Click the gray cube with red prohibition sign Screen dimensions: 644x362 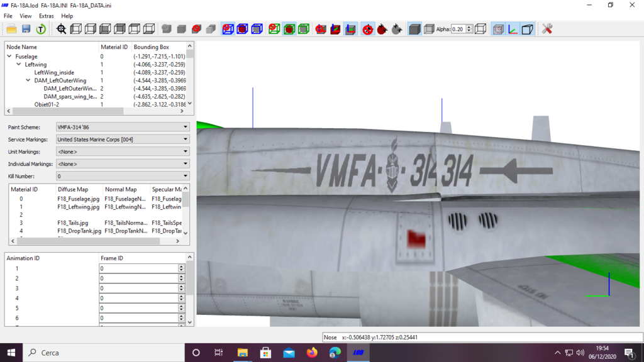[x=196, y=29]
